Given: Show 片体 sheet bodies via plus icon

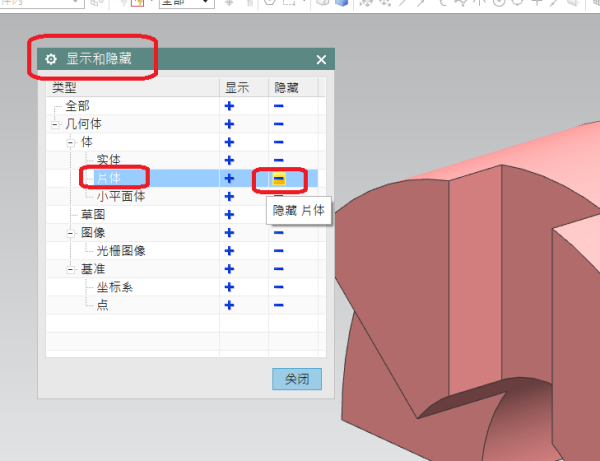Looking at the screenshot, I should click(x=229, y=178).
